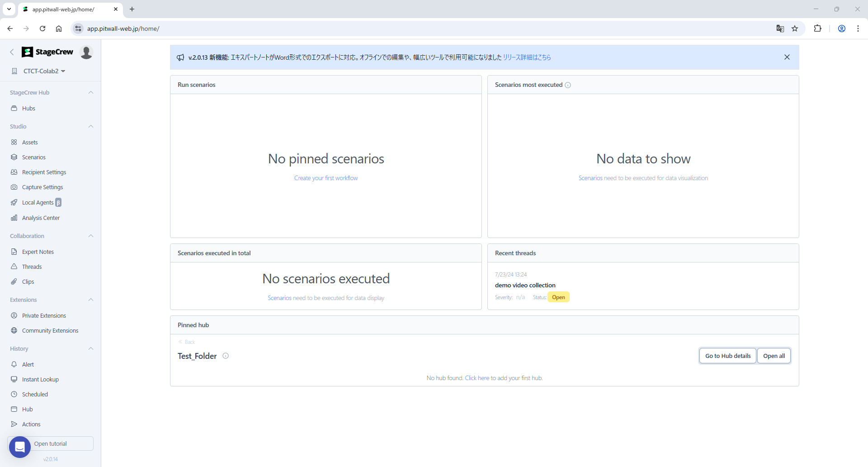Go to Expert Notes in the sidebar
This screenshot has height=467, width=868.
(38, 252)
